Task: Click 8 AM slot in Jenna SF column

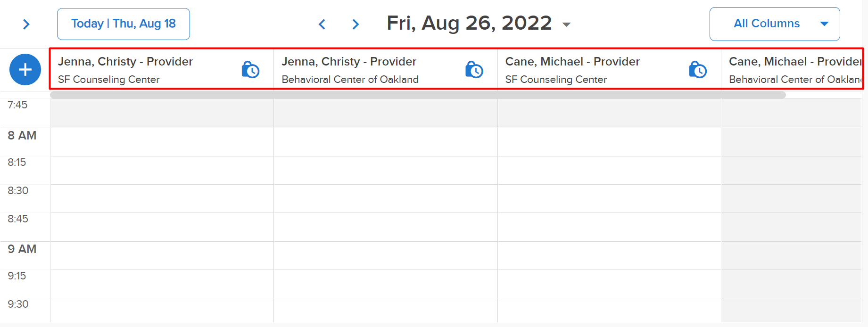Action: (x=162, y=142)
